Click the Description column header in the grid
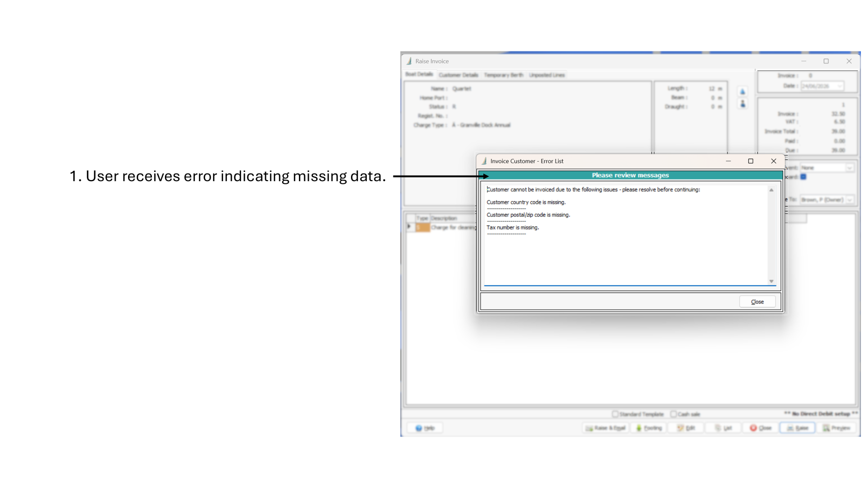The width and height of the screenshot is (868, 488). (453, 218)
